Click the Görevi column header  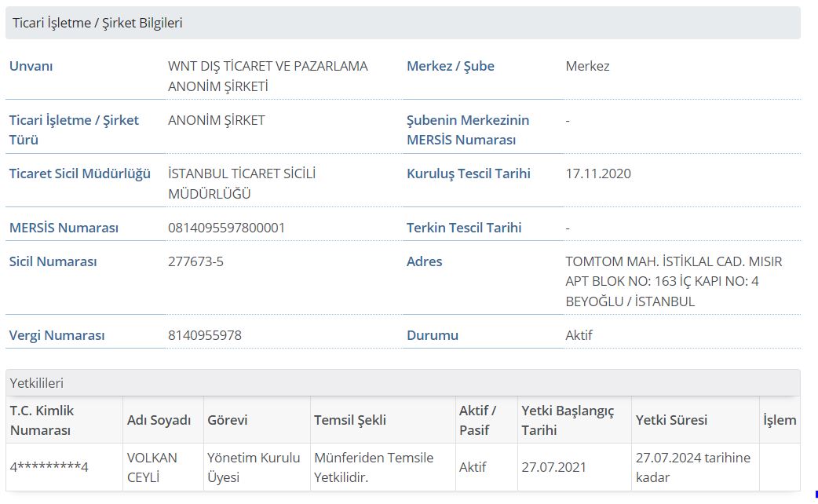227,420
